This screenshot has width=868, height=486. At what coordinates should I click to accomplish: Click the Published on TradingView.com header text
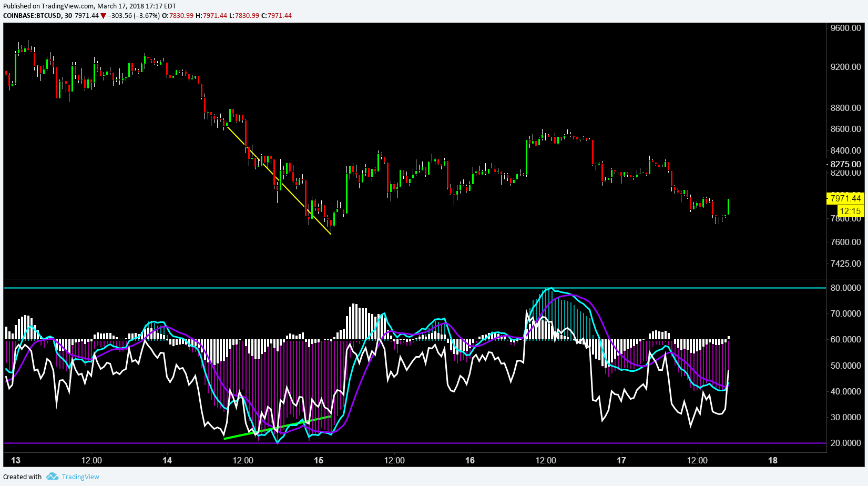click(89, 6)
